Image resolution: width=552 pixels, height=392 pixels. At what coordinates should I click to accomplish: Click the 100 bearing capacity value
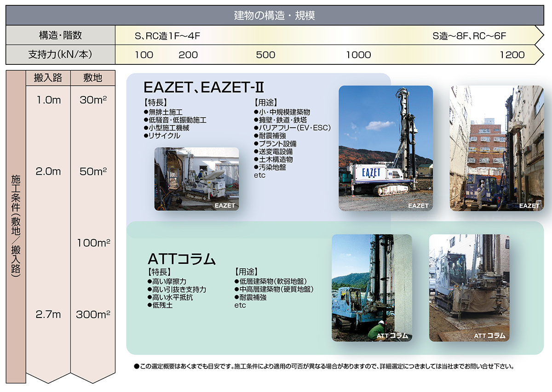click(x=144, y=55)
